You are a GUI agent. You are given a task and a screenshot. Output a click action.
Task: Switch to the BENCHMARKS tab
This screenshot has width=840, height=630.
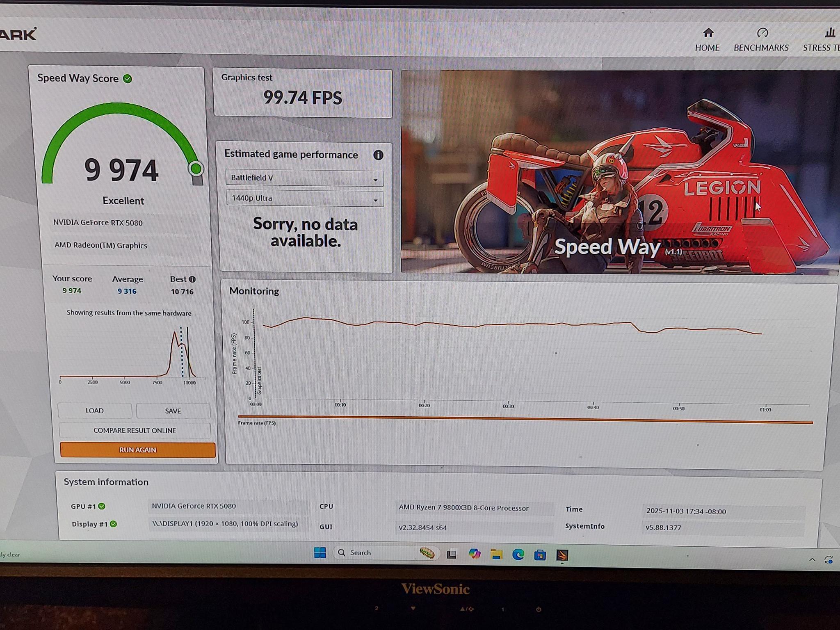(x=761, y=40)
